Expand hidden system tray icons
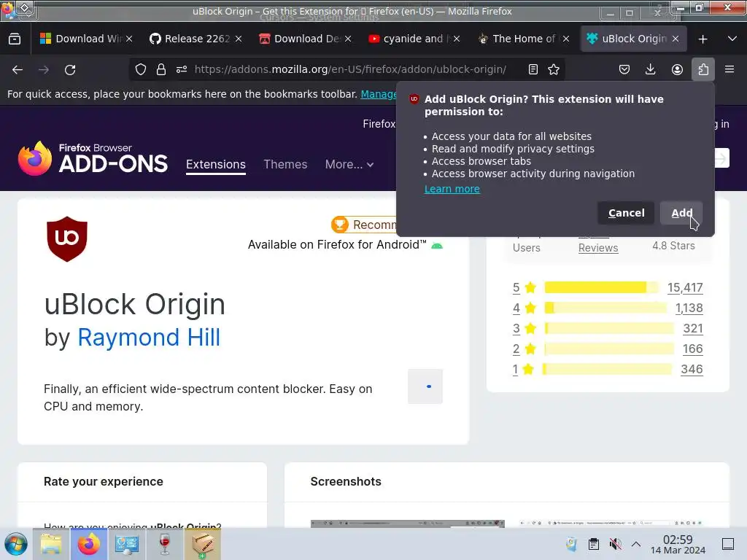Screen dimensions: 747x560 (636, 544)
